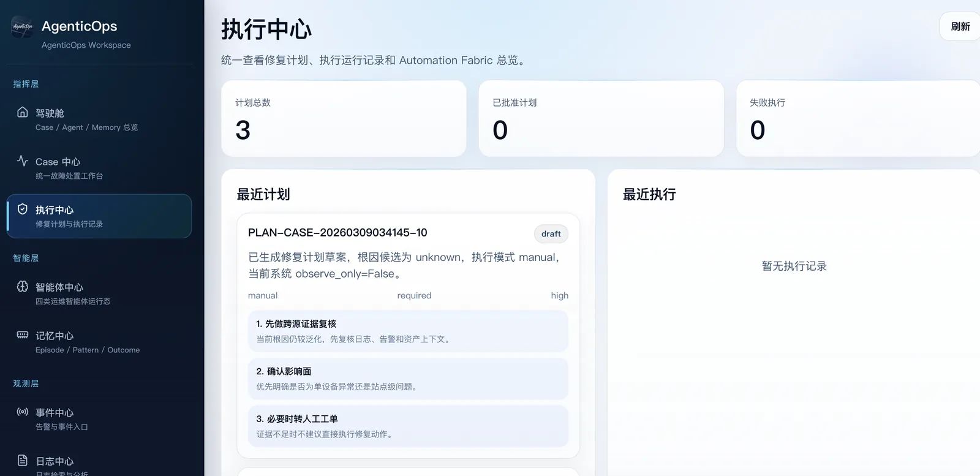The image size is (980, 476).
Task: Click the draft status badge
Action: 551,233
